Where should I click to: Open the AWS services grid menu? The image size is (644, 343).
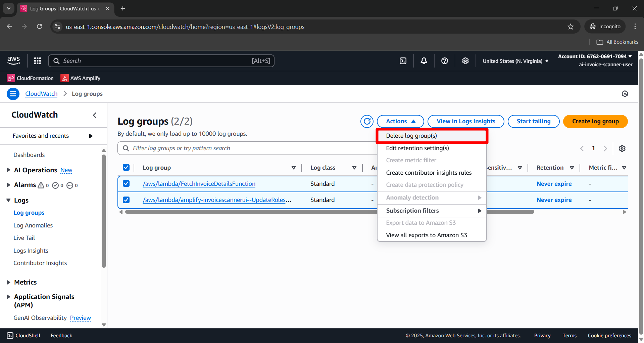point(37,61)
